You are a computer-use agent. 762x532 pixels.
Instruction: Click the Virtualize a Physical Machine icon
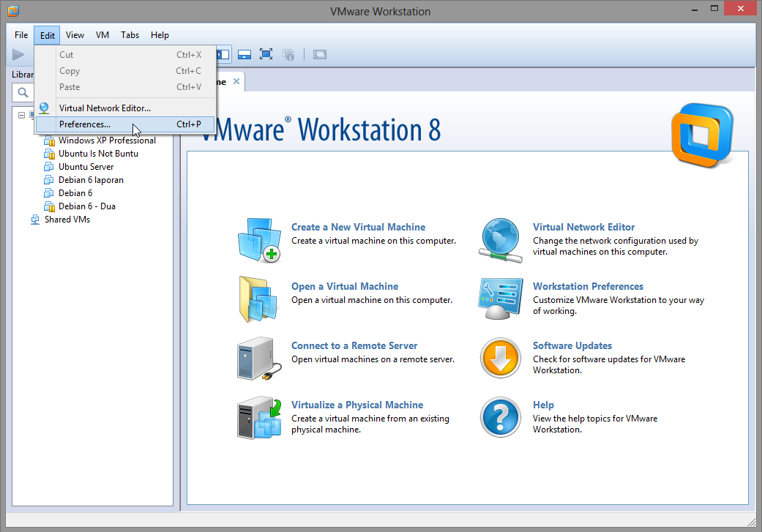tap(260, 418)
